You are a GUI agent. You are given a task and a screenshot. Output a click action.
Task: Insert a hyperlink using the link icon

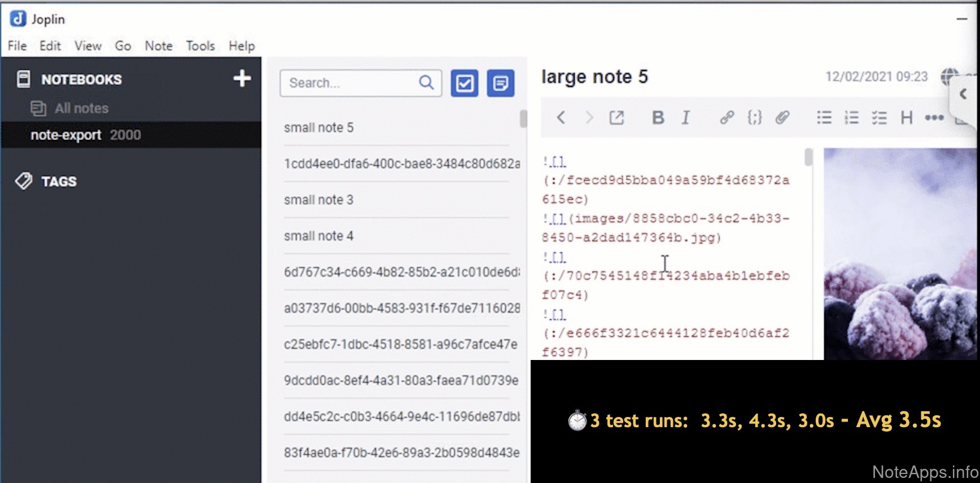click(x=727, y=117)
